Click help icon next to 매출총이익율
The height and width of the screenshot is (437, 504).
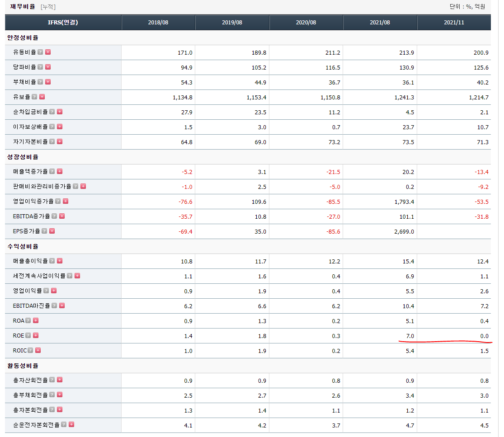52,261
